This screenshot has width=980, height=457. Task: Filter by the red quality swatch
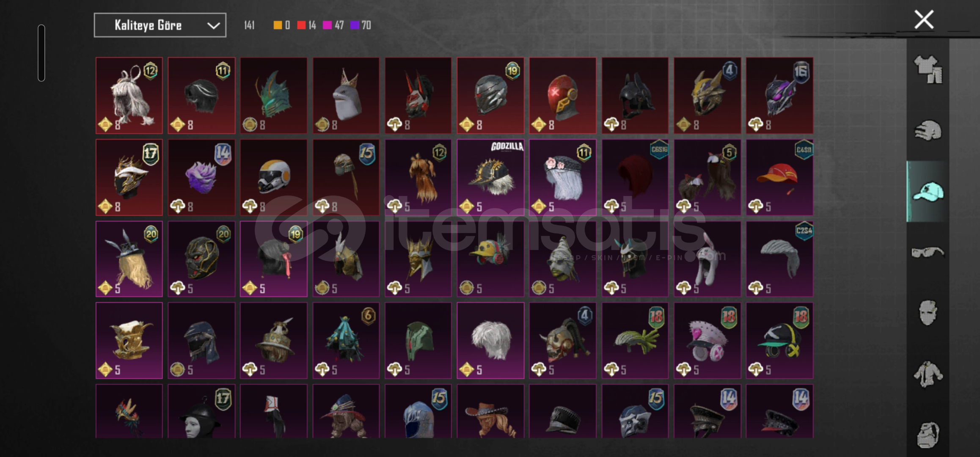301,25
